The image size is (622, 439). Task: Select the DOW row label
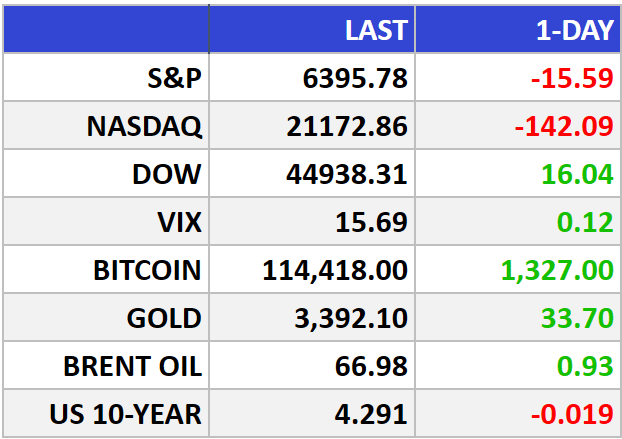(x=167, y=174)
